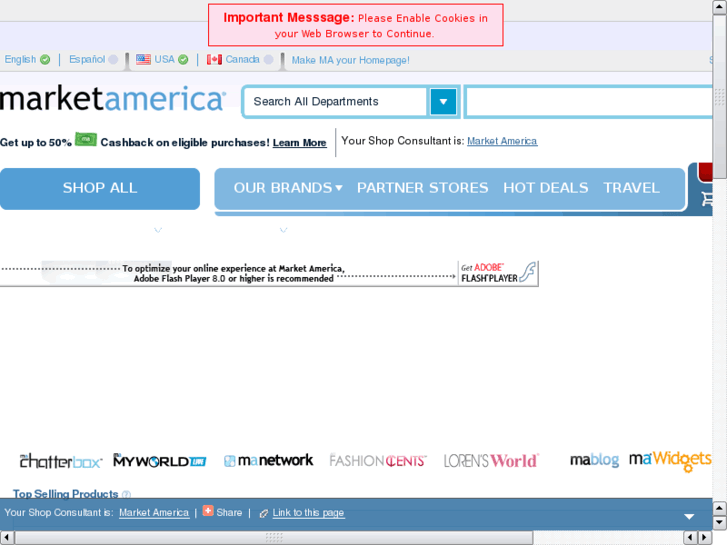Click the SHOP ALL button
Image resolution: width=727 pixels, height=545 pixels.
[x=100, y=188]
